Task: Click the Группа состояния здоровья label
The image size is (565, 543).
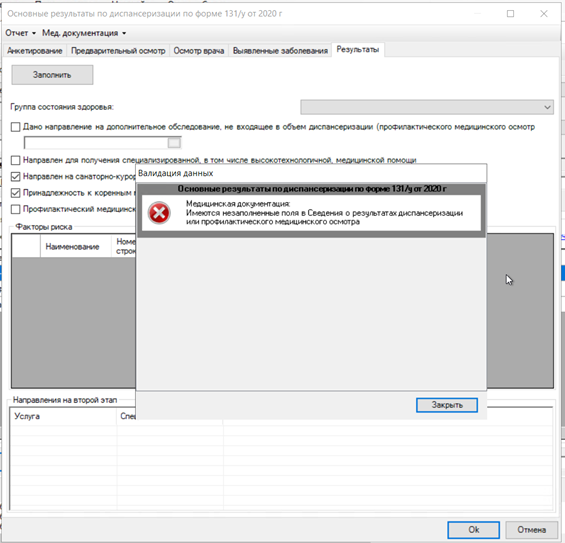Action: [62, 107]
